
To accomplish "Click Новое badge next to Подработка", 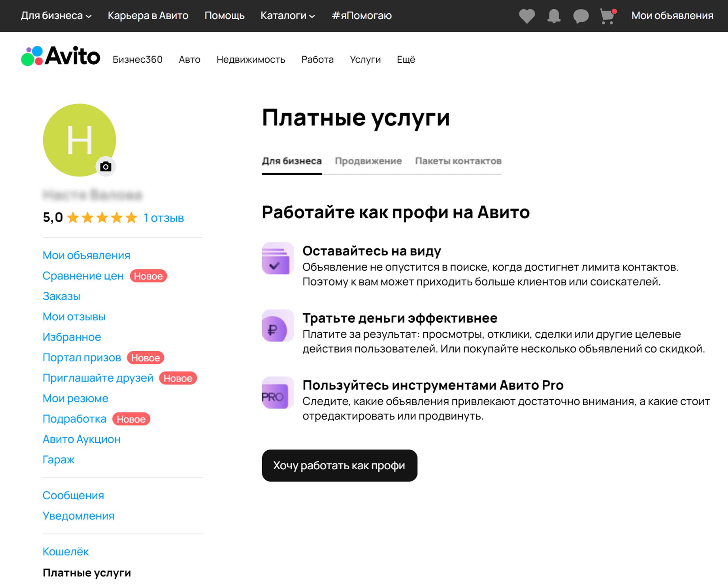I will point(131,419).
